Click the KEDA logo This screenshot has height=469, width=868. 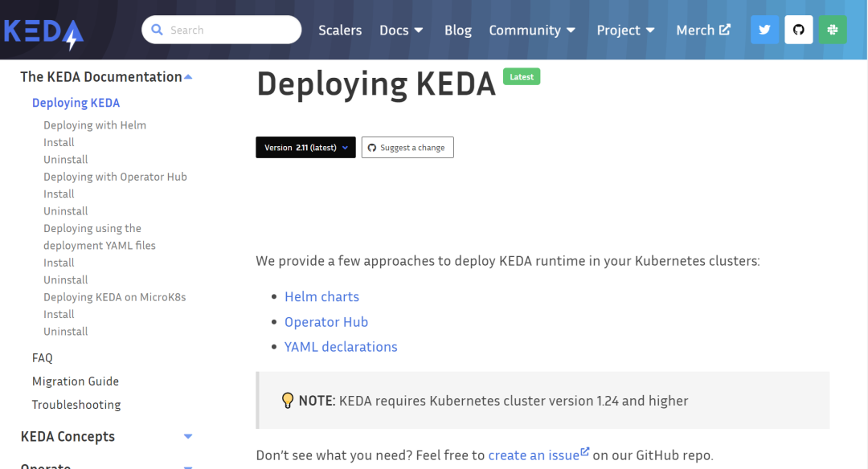[43, 31]
